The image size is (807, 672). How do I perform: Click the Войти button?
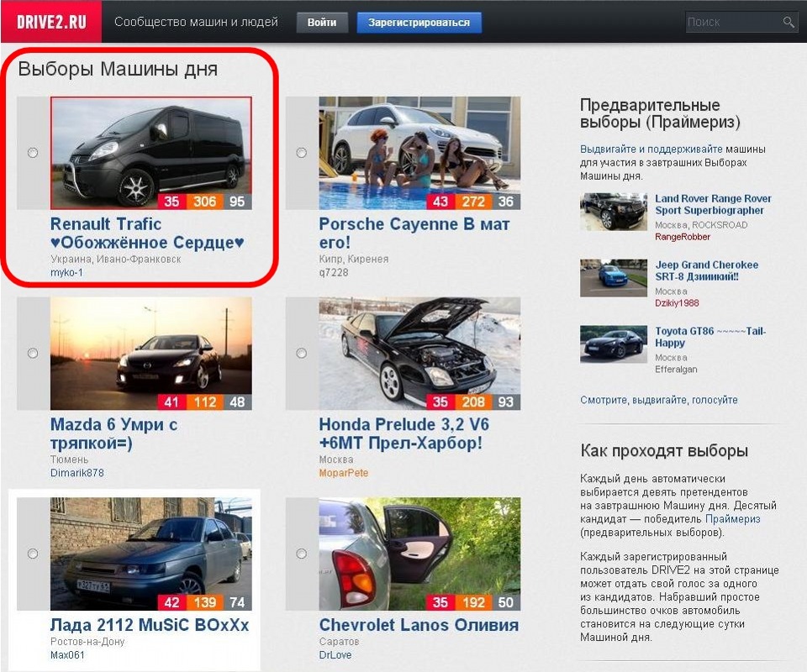click(322, 23)
